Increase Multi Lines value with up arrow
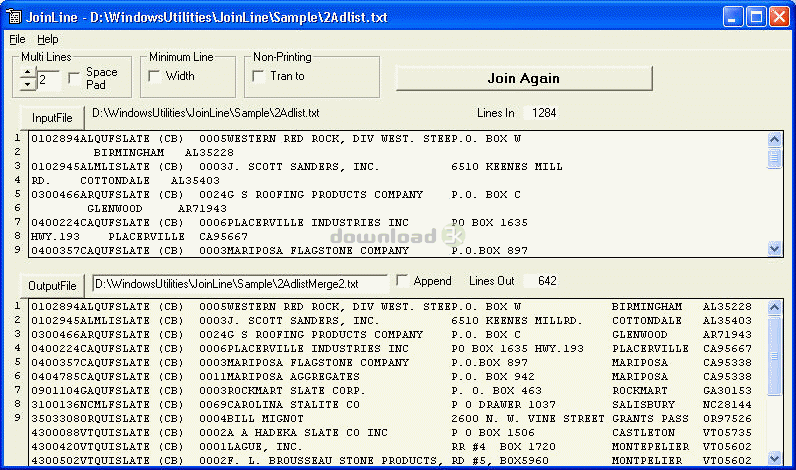 (27, 73)
